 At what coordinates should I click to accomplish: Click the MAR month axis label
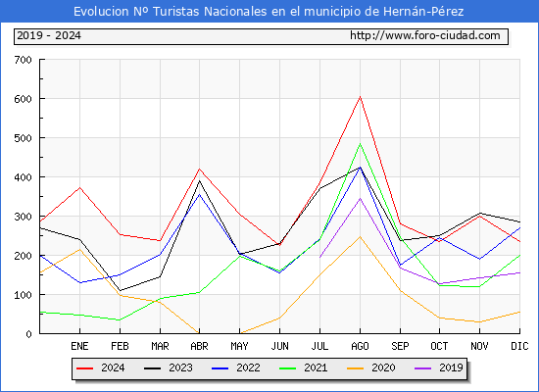(x=160, y=346)
